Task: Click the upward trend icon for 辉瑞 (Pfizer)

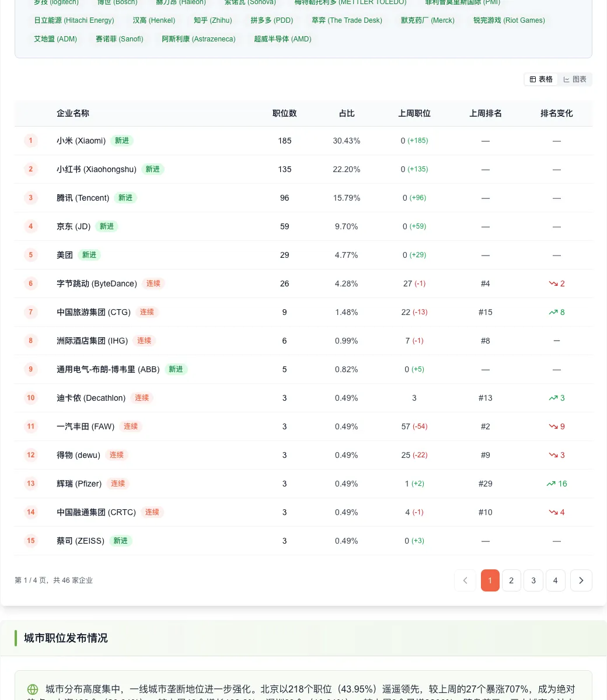Action: (x=550, y=484)
